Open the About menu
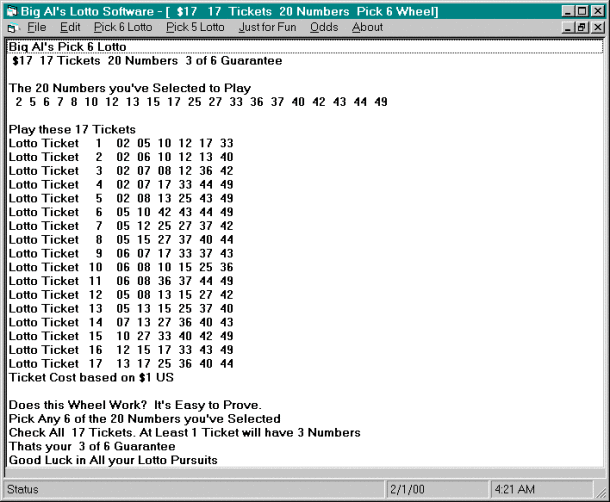Screen dimensions: 610x502 pyautogui.click(x=367, y=27)
